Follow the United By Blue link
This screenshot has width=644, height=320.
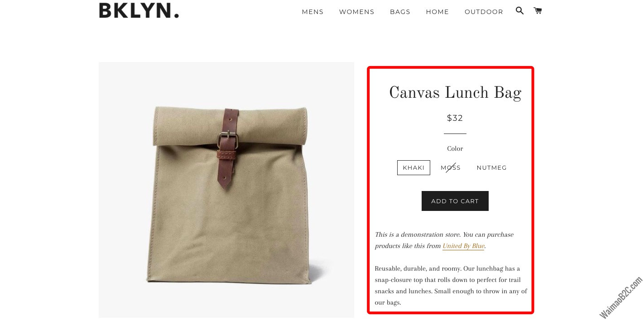pos(463,246)
